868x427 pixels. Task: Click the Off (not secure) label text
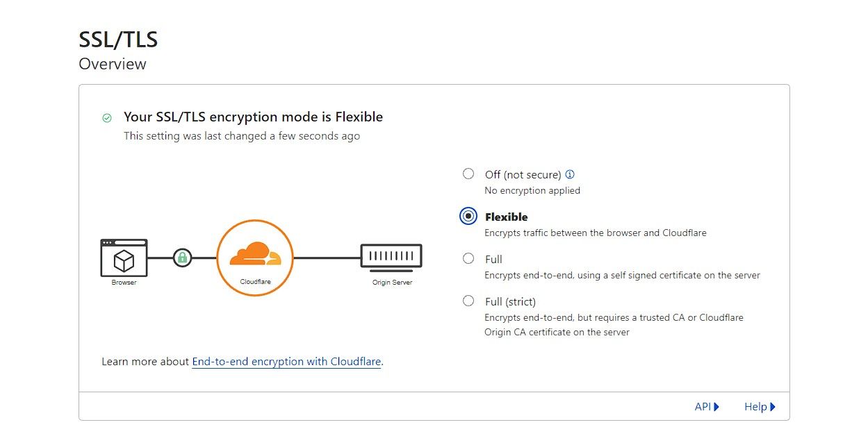click(523, 175)
